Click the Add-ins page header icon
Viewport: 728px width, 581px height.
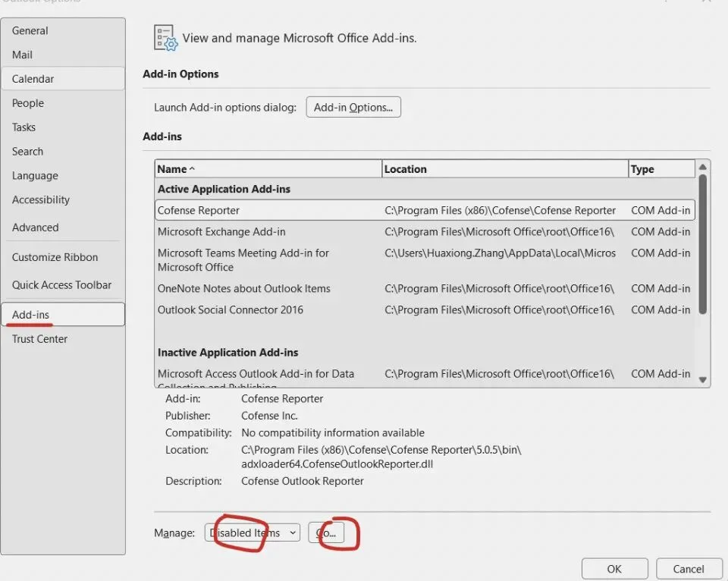pyautogui.click(x=166, y=38)
